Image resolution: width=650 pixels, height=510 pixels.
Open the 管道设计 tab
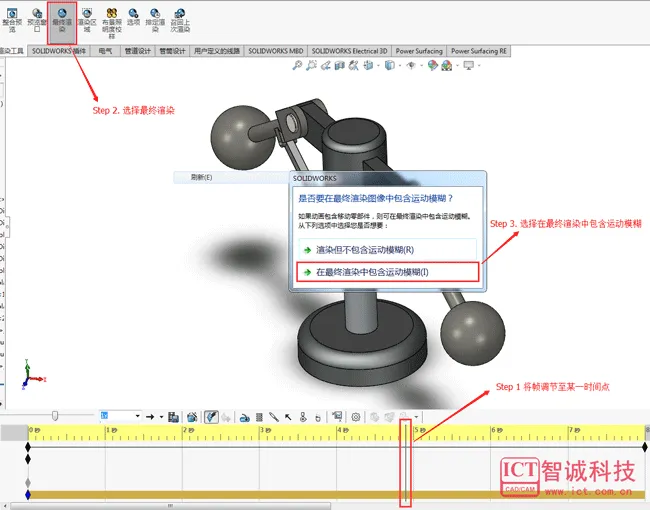pos(138,51)
